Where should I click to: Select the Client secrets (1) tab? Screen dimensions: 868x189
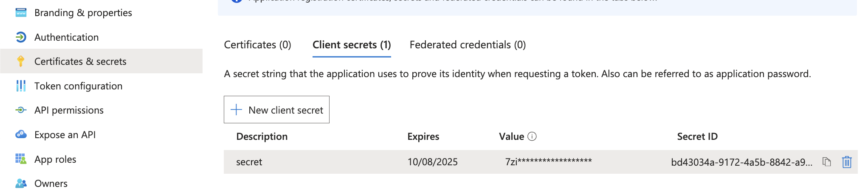tap(352, 45)
